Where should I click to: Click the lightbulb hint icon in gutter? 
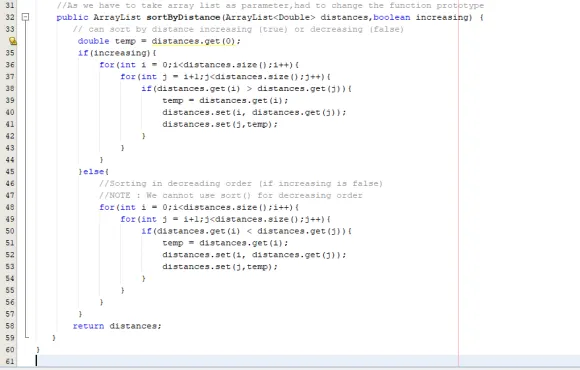pos(13,41)
